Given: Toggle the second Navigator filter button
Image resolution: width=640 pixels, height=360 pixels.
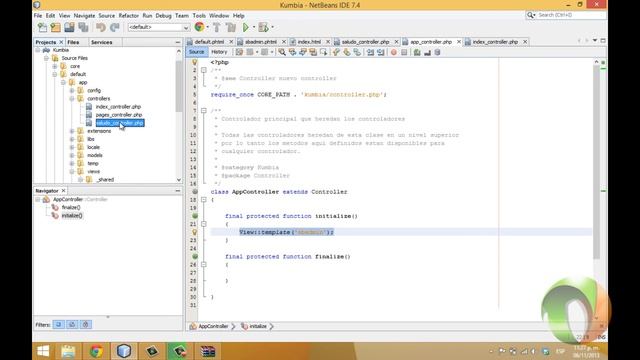Looking at the screenshot, I should click(x=72, y=324).
